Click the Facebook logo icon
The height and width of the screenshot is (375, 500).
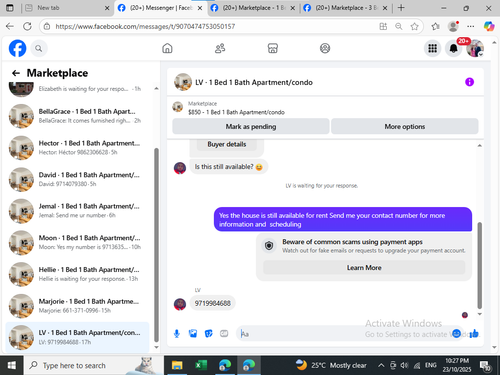pyautogui.click(x=17, y=48)
